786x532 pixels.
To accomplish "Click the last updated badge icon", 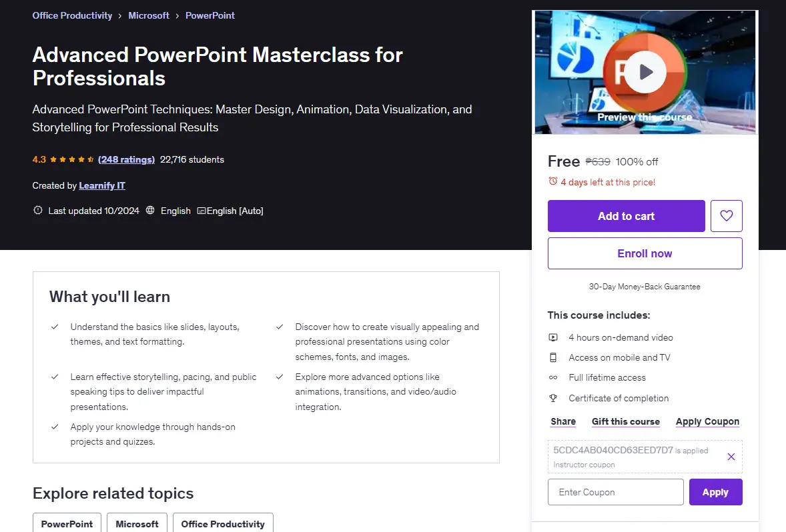I will (37, 211).
